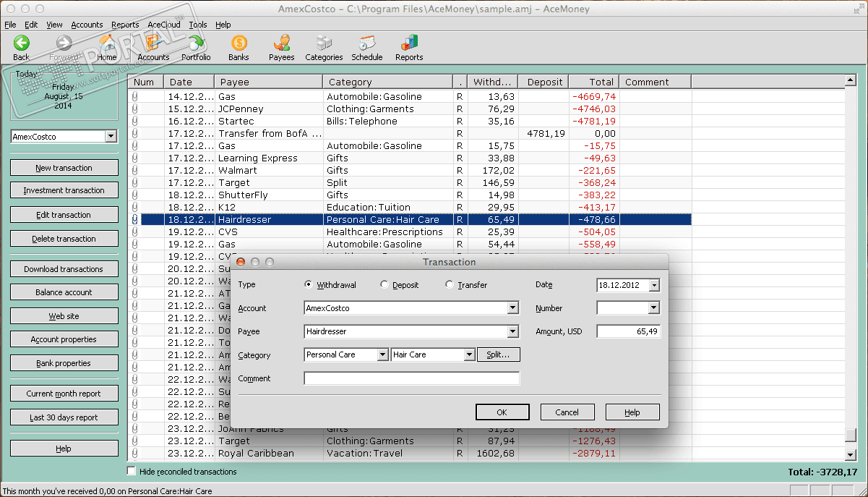Cancel the Transaction dialog
This screenshot has width=868, height=497.
[x=567, y=412]
